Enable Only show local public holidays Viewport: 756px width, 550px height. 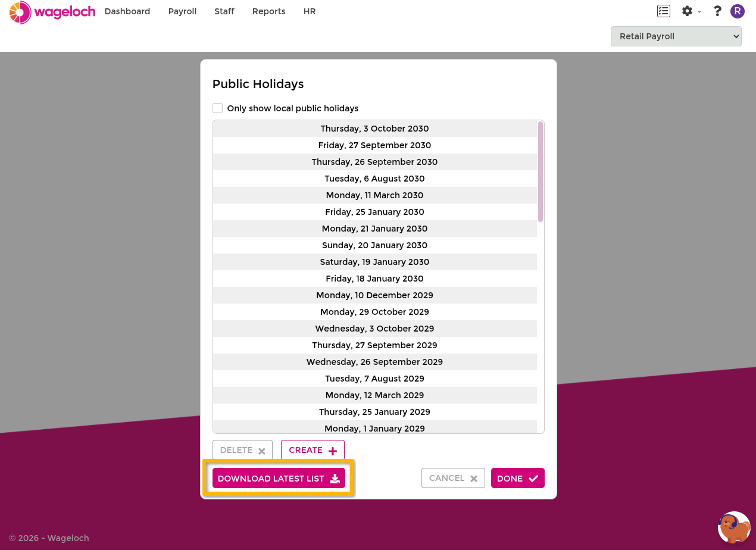(x=218, y=108)
